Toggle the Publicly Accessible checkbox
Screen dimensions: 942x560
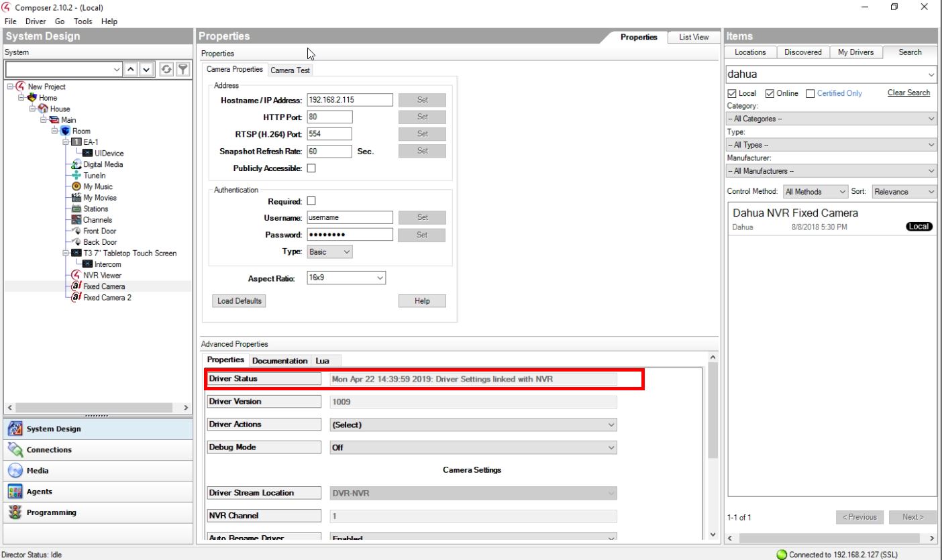coord(311,168)
